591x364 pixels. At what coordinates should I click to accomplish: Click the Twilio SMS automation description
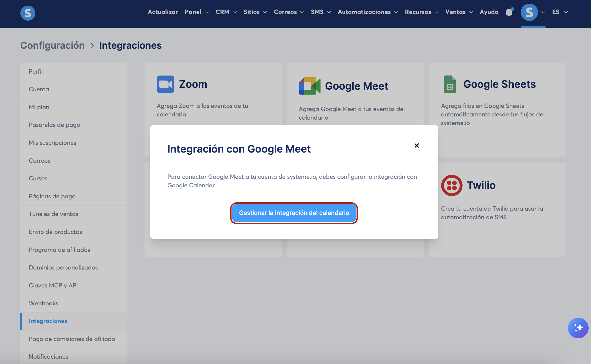tap(492, 213)
